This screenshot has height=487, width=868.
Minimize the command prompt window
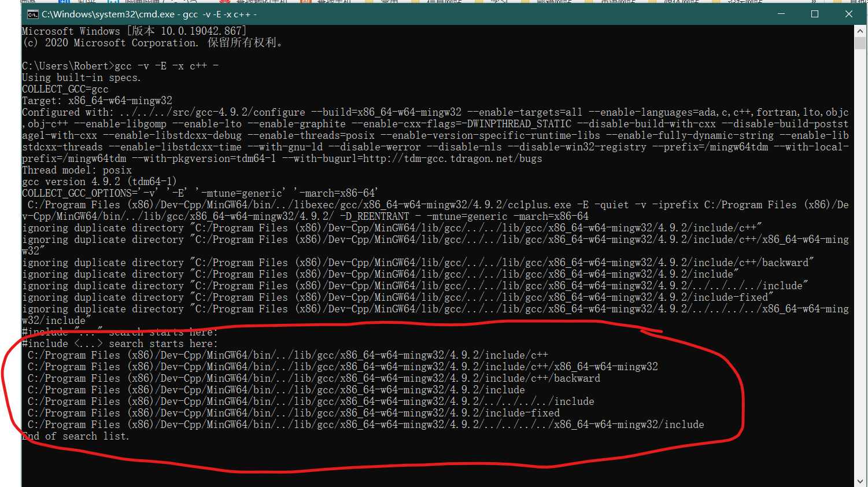(x=781, y=14)
